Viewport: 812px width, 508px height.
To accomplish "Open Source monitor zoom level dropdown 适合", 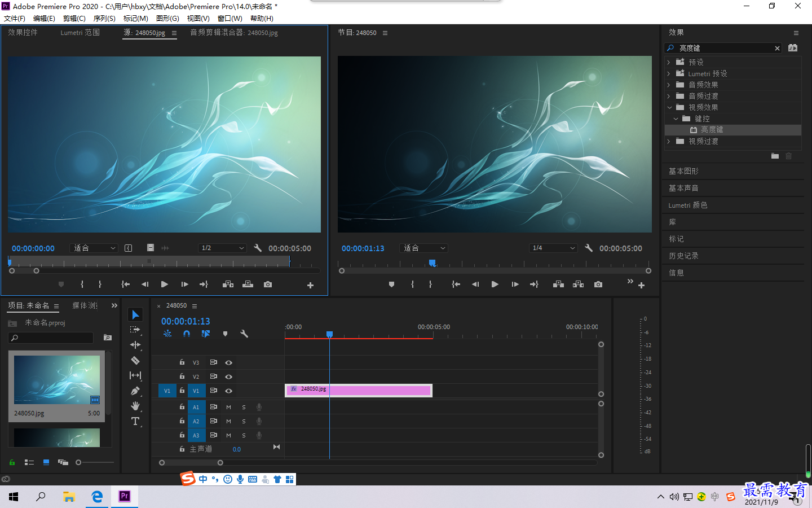I will click(94, 248).
